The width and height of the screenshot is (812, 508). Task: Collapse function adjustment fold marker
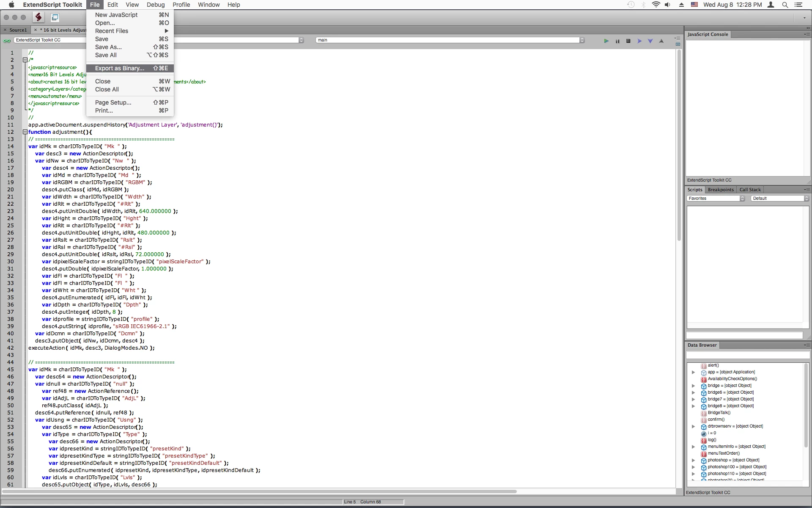[25, 132]
